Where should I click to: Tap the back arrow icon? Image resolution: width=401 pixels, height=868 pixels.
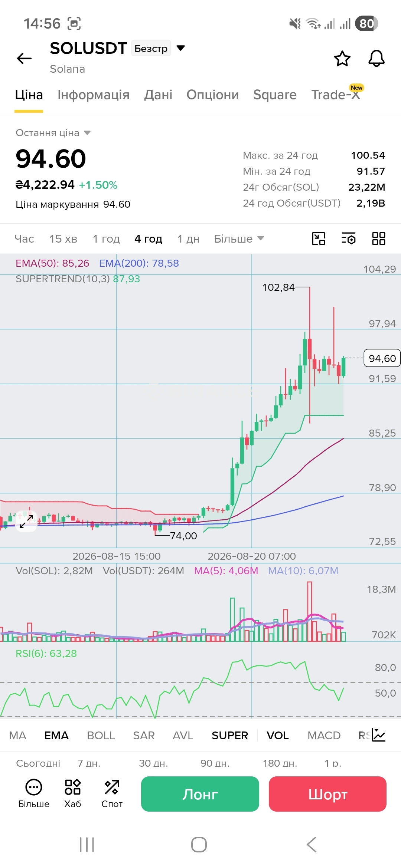[25, 58]
